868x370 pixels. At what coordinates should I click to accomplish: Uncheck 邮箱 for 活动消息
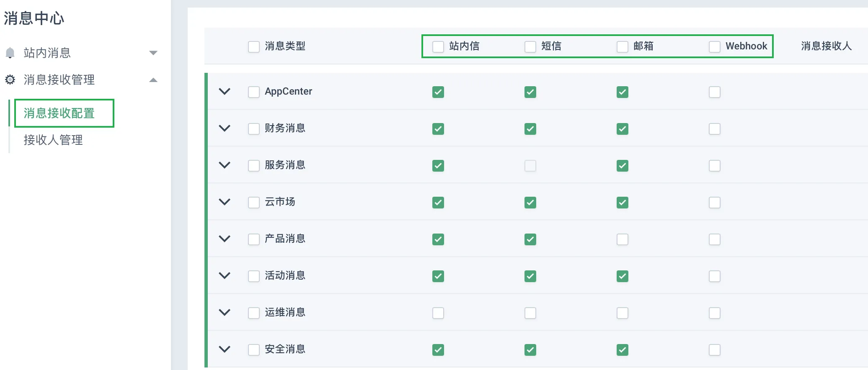(623, 276)
